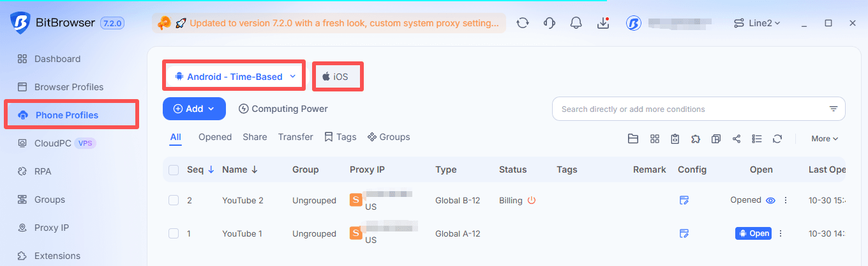Click the overlapping windows icon in toolbar
The width and height of the screenshot is (868, 266).
click(716, 138)
